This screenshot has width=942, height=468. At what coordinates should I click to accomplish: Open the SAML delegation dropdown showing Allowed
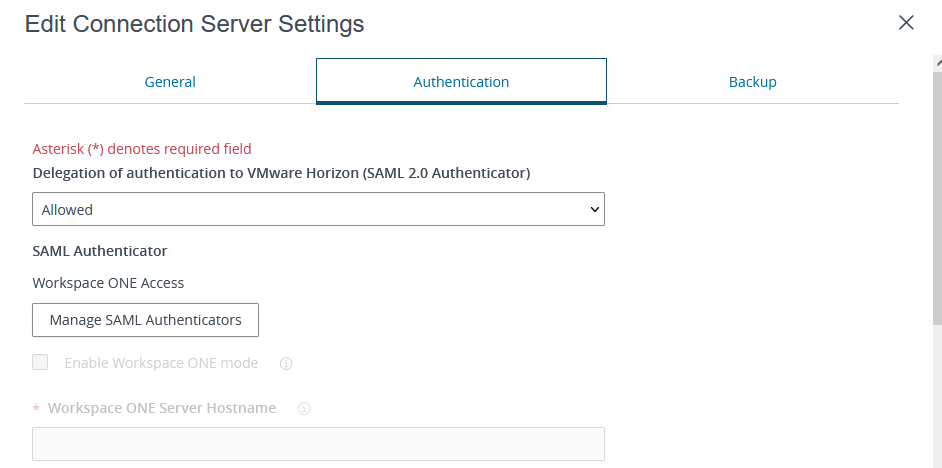pyautogui.click(x=318, y=210)
